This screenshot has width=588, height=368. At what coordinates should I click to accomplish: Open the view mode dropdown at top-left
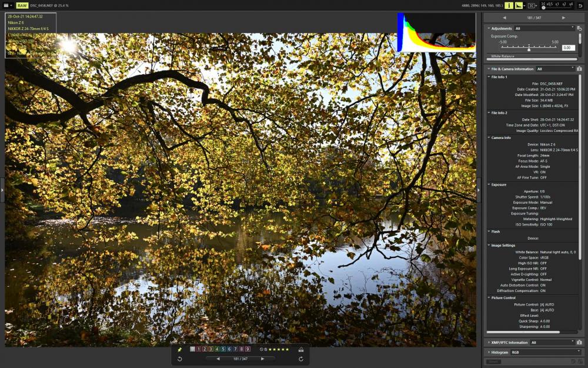click(x=8, y=5)
